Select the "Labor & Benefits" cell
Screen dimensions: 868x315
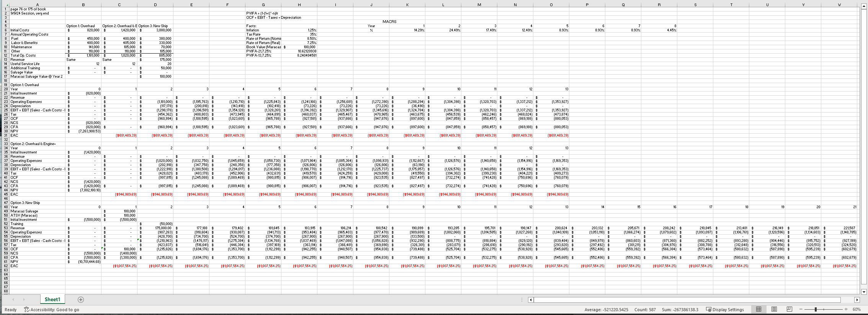pyautogui.click(x=38, y=43)
